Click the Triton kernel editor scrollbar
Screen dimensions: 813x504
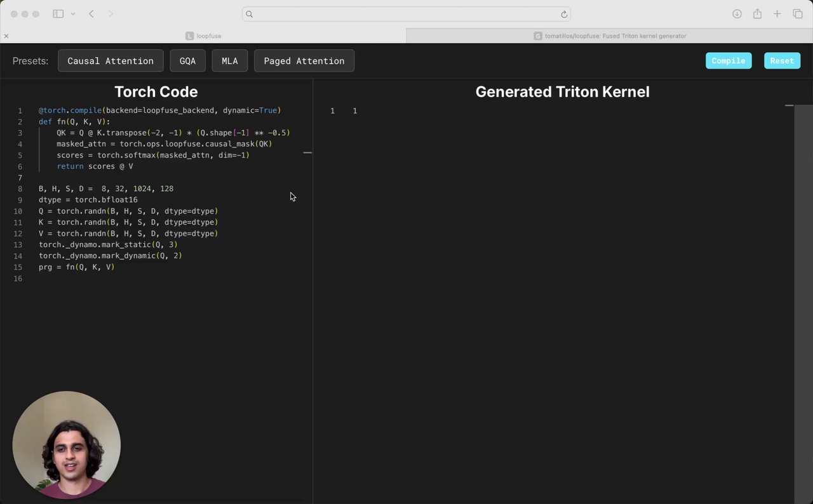pyautogui.click(x=803, y=304)
